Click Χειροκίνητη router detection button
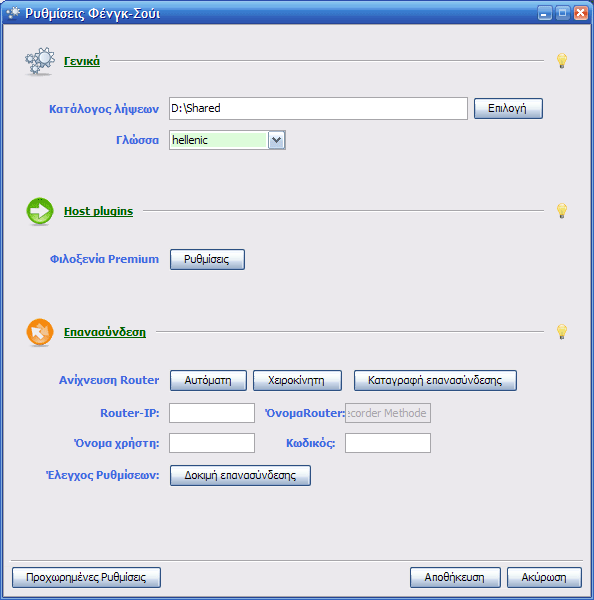 pos(297,380)
